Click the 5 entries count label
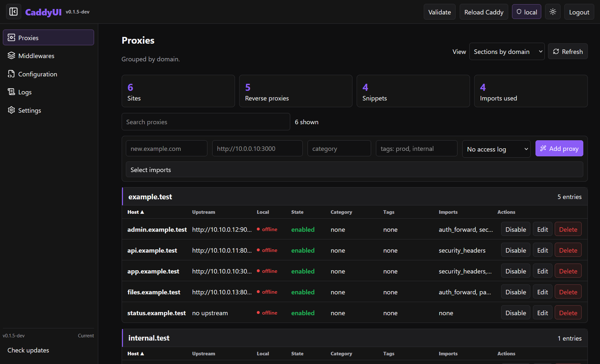Viewport: 600px width, 364px height. pos(570,196)
